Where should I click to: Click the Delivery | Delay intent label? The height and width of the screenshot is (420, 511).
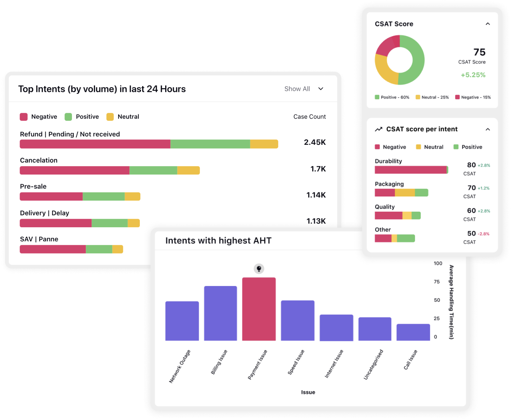point(45,213)
